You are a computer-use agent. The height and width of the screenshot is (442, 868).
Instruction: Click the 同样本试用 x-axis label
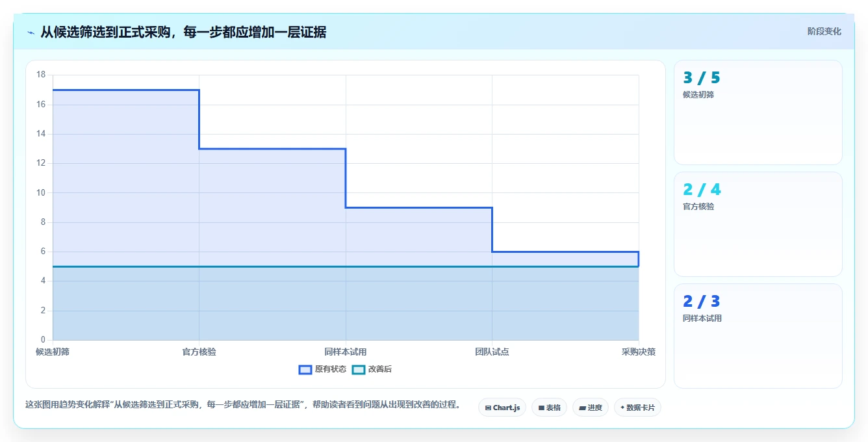[x=346, y=352]
